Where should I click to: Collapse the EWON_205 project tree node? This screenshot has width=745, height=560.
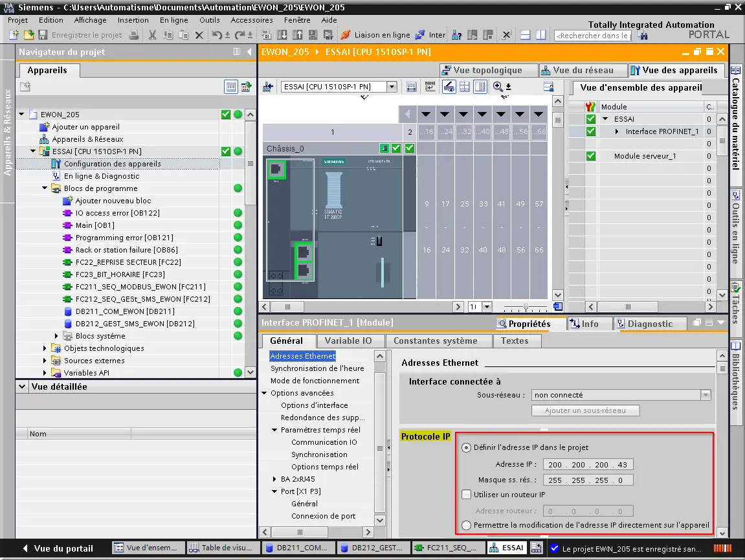pyautogui.click(x=21, y=114)
